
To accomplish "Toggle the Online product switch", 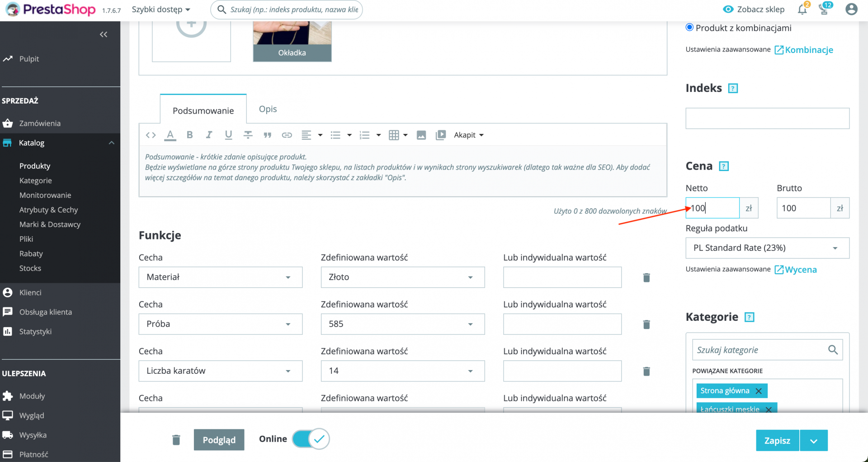I will 311,439.
